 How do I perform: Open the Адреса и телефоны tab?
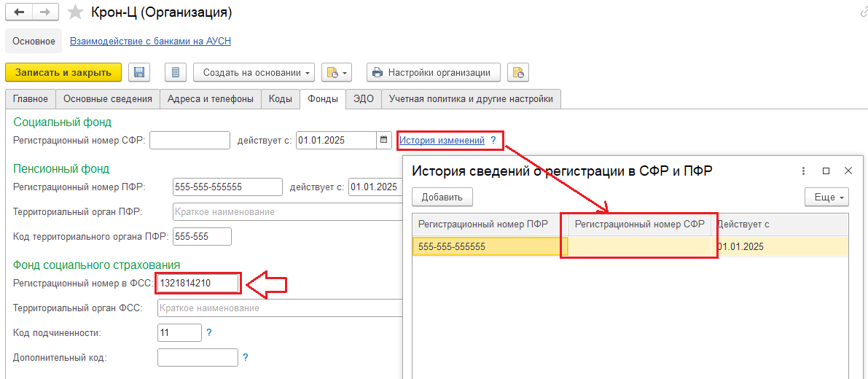(211, 99)
